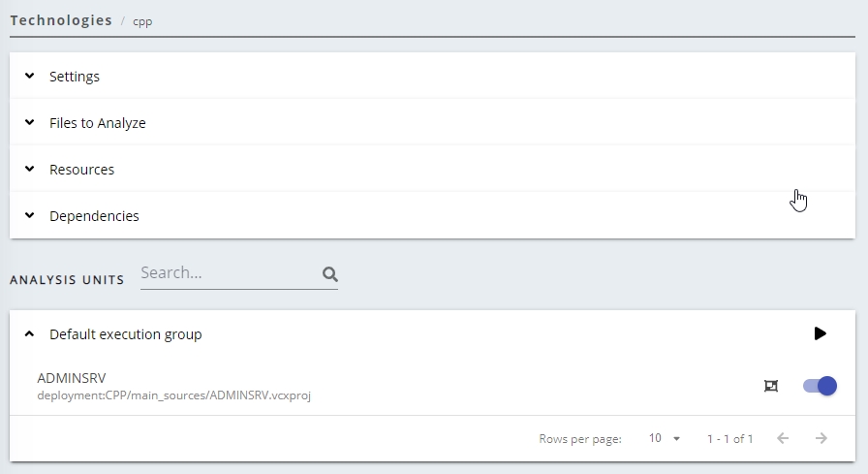This screenshot has height=474, width=868.
Task: Click the Technologies breadcrumb link
Action: click(61, 20)
